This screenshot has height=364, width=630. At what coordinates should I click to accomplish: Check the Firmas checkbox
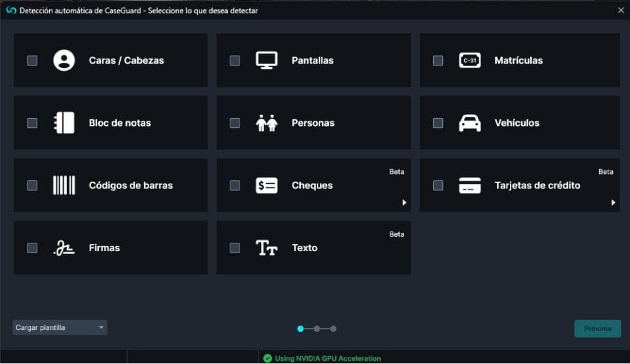[x=32, y=248]
